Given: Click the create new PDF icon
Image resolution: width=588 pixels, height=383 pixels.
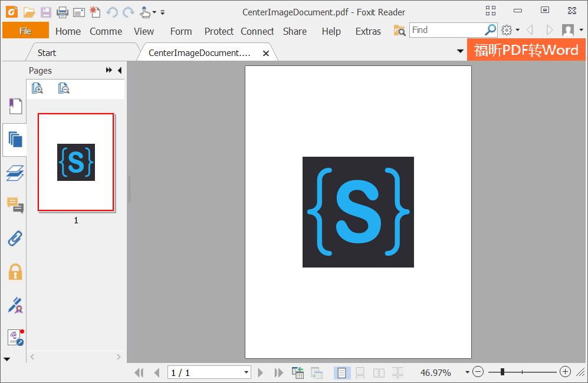Looking at the screenshot, I should 95,12.
